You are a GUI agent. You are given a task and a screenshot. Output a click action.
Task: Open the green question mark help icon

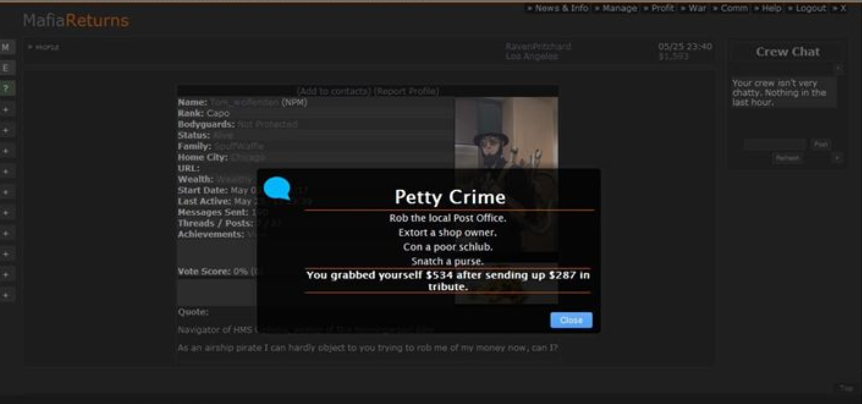[x=6, y=88]
